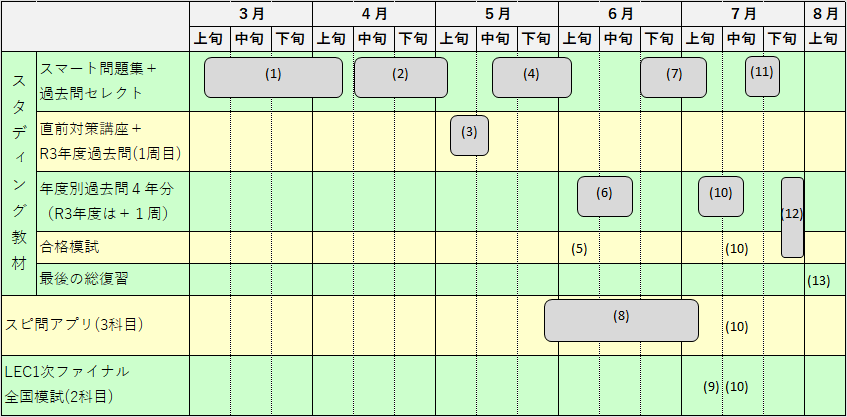Click the tall vertical bar labeled (12)
Screen dimensions: 847x417
pyautogui.click(x=792, y=217)
